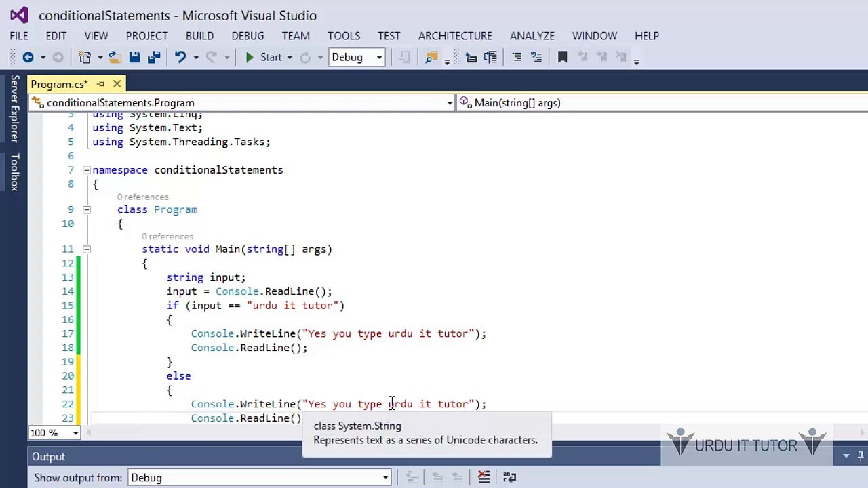Click the Clear All output icon
Viewport: 868px width, 488px height.
tap(484, 477)
